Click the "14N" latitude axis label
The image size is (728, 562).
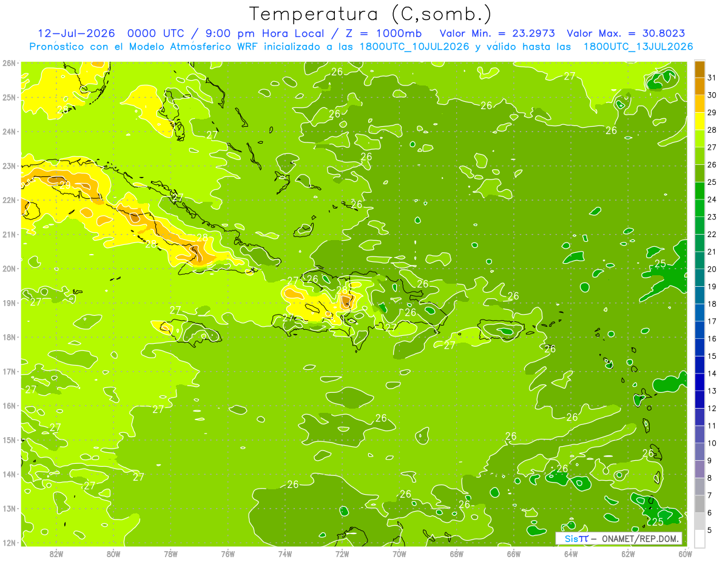[x=8, y=474]
